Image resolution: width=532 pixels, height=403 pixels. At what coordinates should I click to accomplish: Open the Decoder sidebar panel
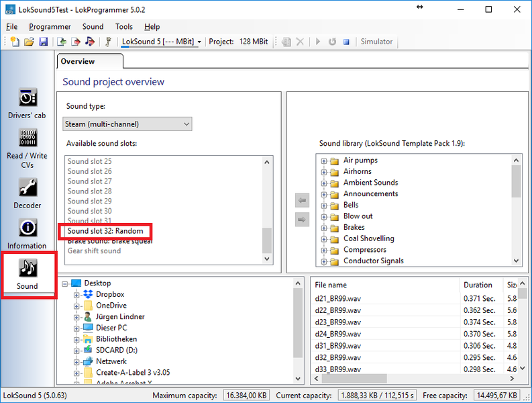coord(27,193)
